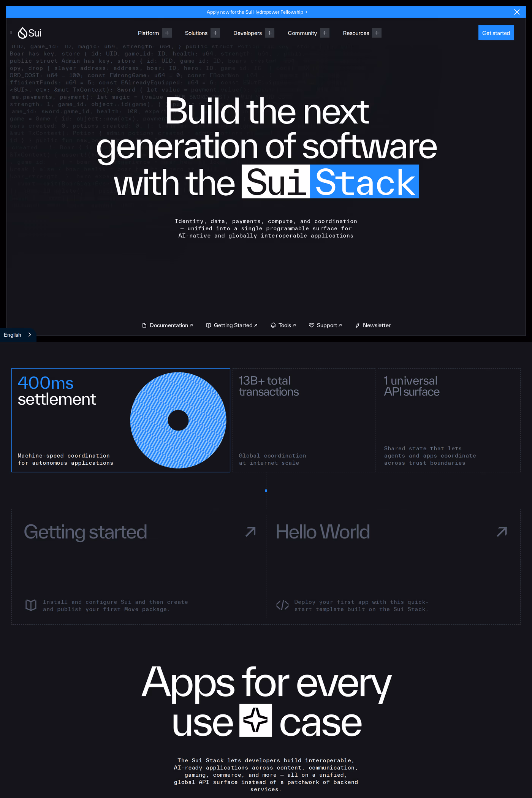Expand the plus icon next to Resources
This screenshot has height=798, width=532.
tap(377, 33)
